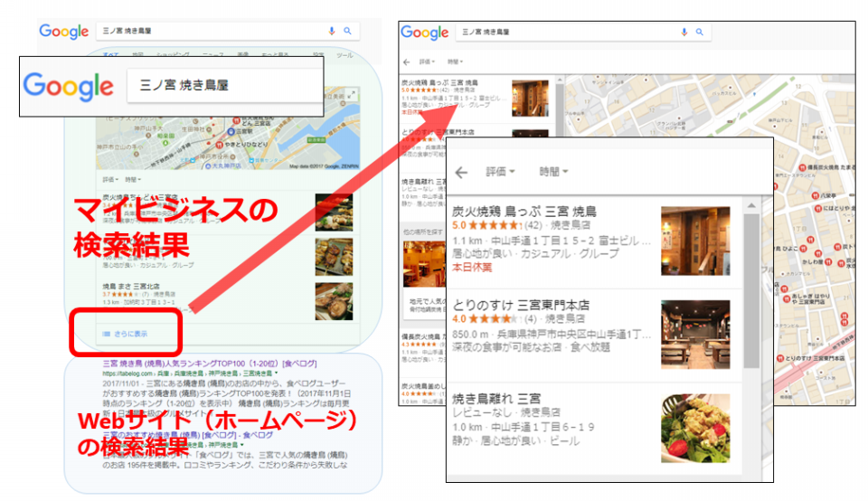
Task: Click the microphone icon on the right map page
Action: 684,33
